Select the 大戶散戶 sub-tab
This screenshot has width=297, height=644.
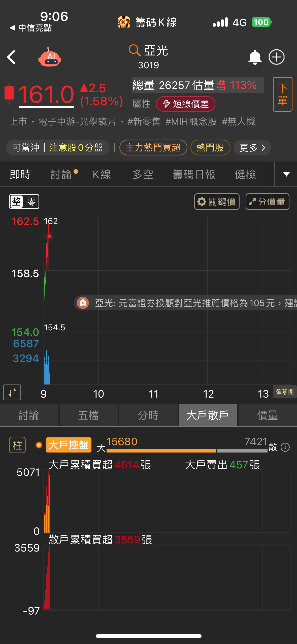208,415
